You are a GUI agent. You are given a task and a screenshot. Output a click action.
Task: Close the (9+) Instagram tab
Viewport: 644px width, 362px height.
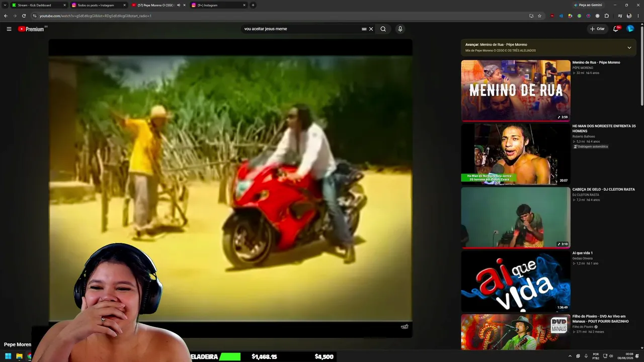(244, 5)
